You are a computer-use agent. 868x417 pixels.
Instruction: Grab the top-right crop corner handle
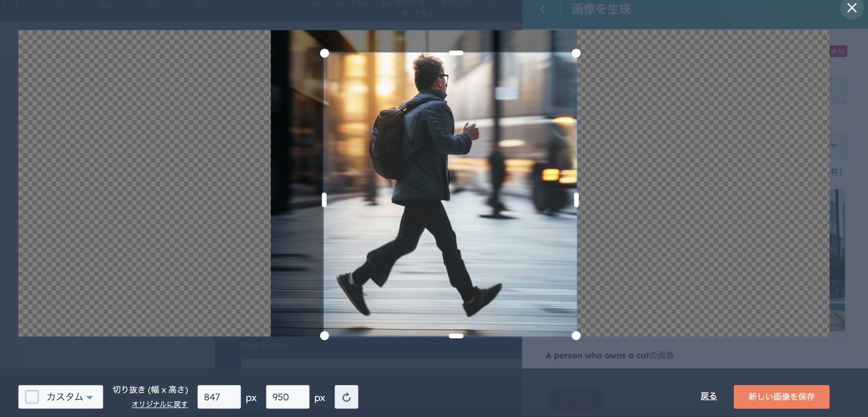point(576,53)
